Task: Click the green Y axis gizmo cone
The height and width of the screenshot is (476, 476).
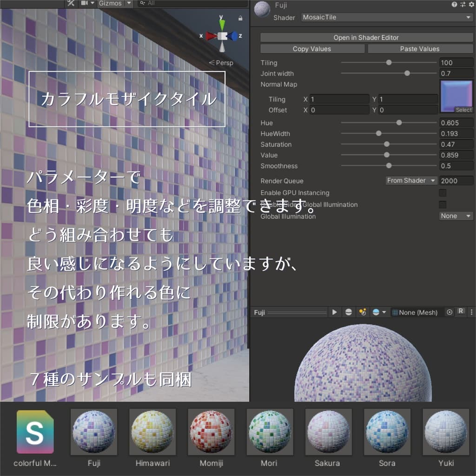Action: coord(222,24)
